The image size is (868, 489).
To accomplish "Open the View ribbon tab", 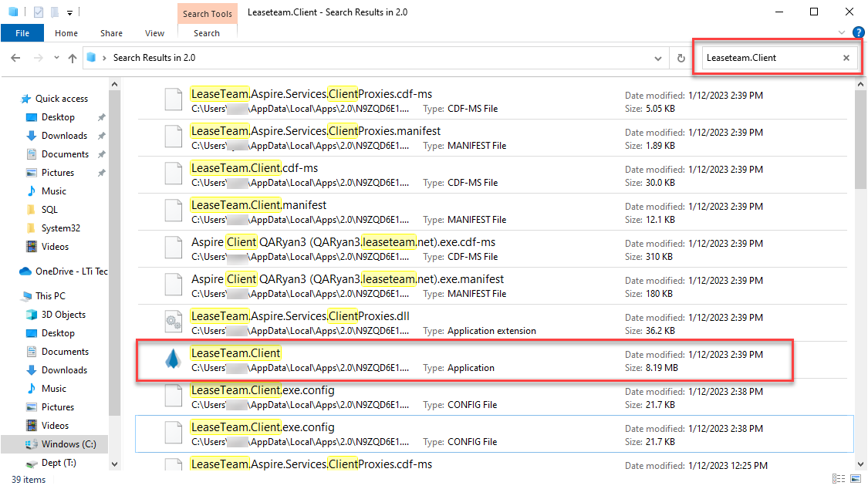I will point(154,33).
